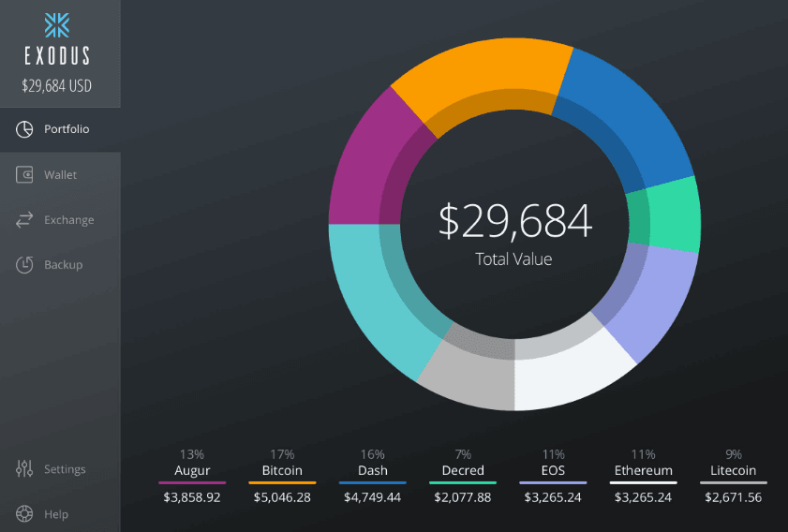Click the EXODUS wordmark text

coord(57,56)
